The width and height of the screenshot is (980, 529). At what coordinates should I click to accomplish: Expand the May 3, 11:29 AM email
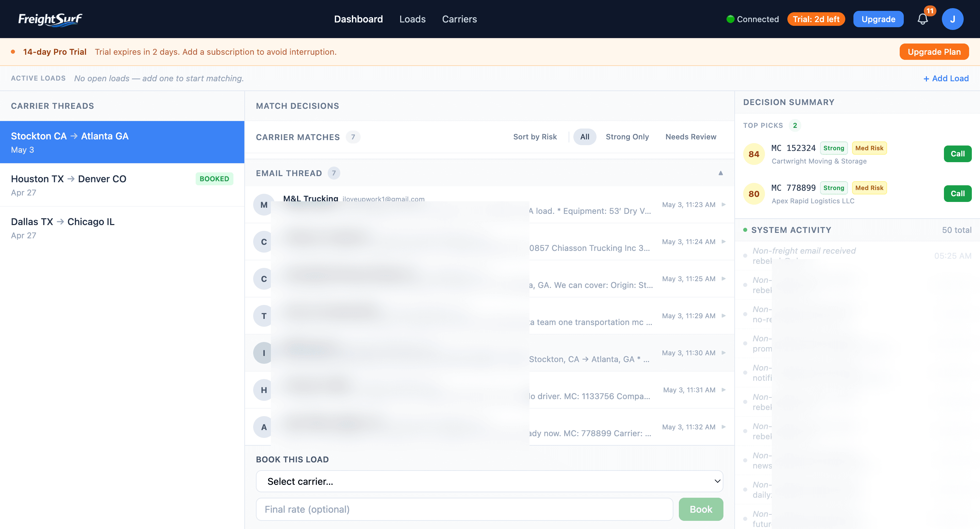tap(723, 316)
